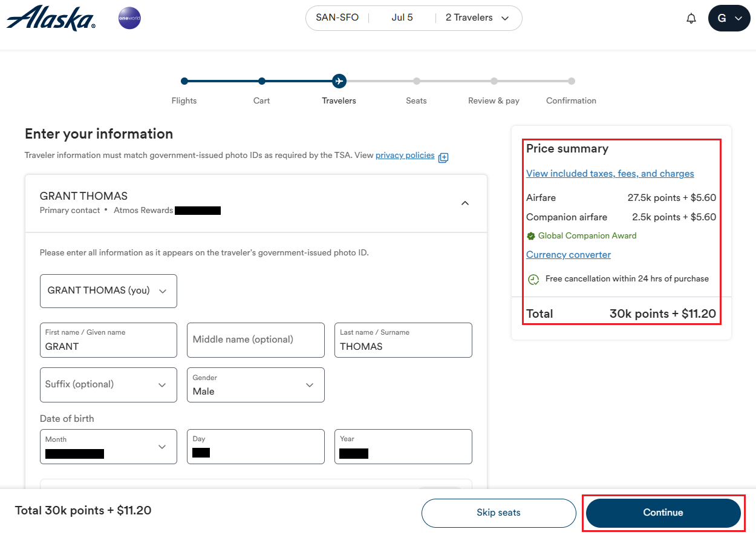This screenshot has height=535, width=756.
Task: Click the Enter your information heading
Action: [x=99, y=134]
